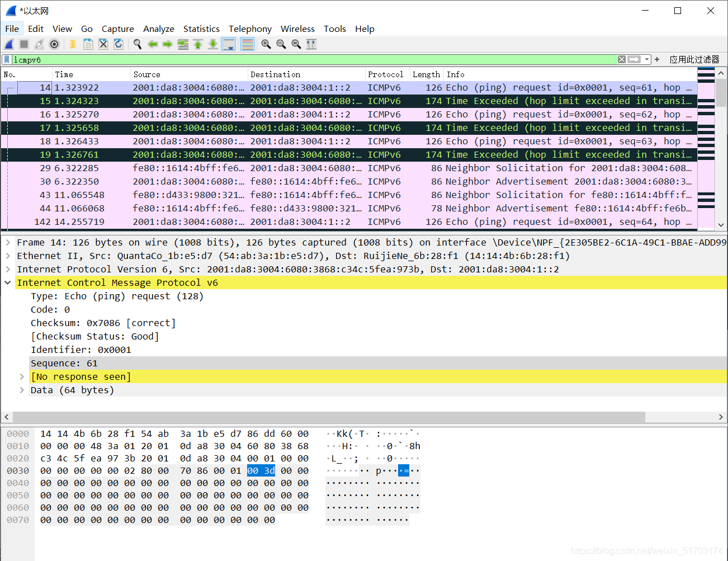
Task: Open the Capture menu
Action: tap(117, 29)
